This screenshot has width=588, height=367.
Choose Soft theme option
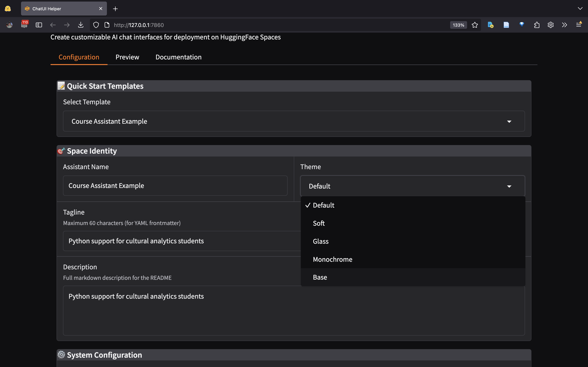coord(319,223)
